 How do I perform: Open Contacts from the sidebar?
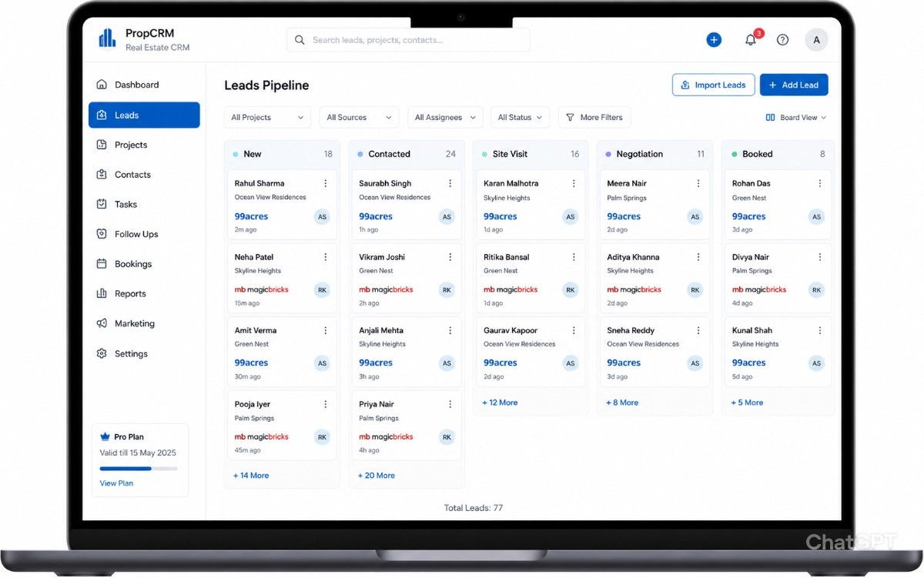[x=144, y=175]
